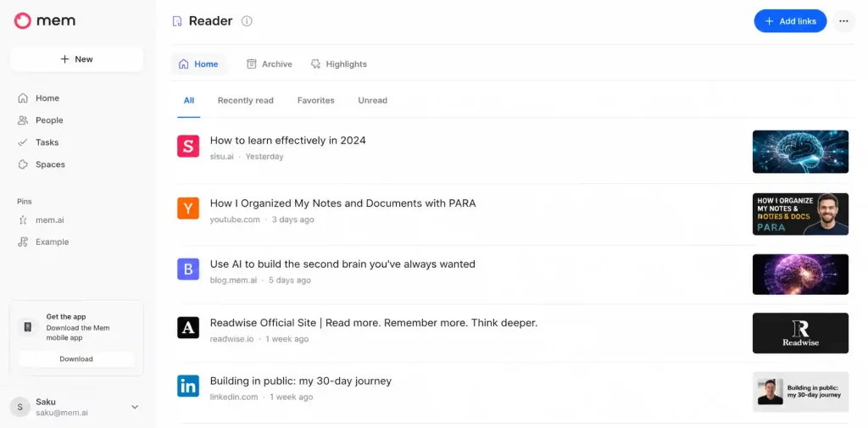The image size is (868, 428).
Task: Open the Readwise Official Site article
Action: click(374, 322)
